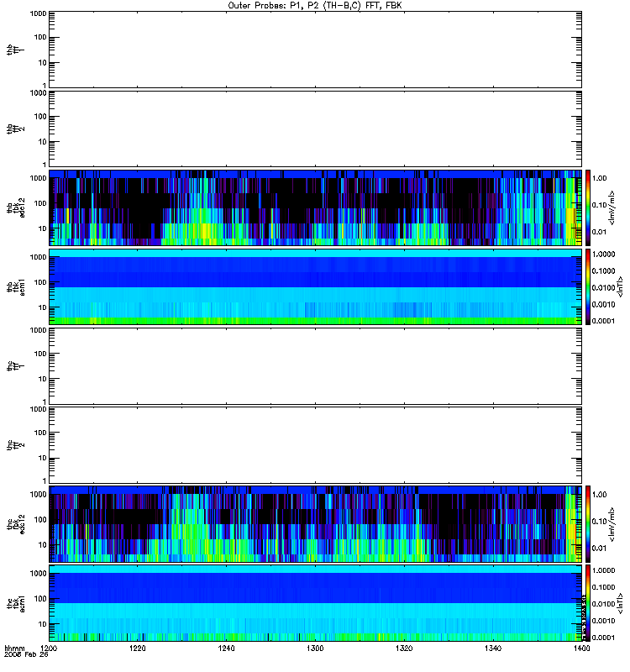Click the '0.10' tick on thc edc12 color bar
The image size is (630, 672).
click(600, 521)
